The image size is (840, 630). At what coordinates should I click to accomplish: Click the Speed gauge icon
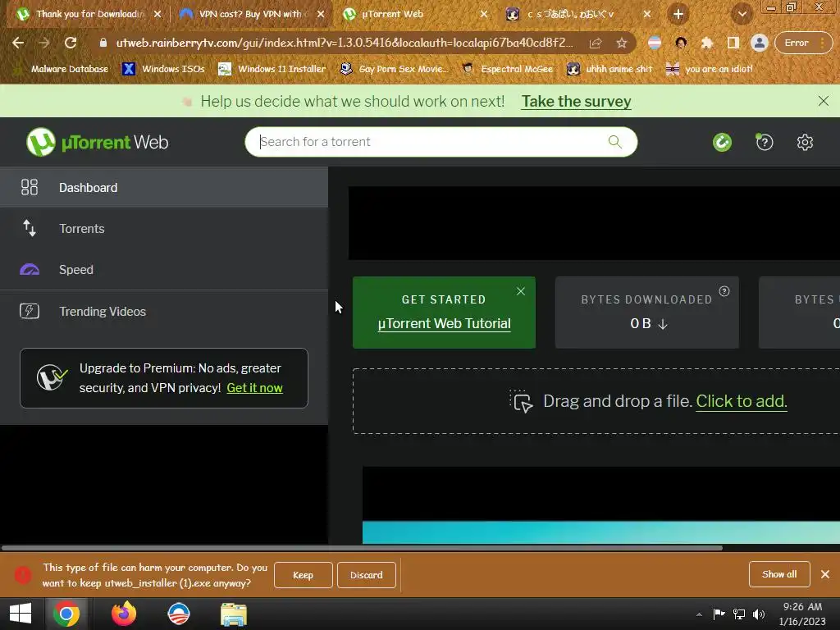click(30, 269)
